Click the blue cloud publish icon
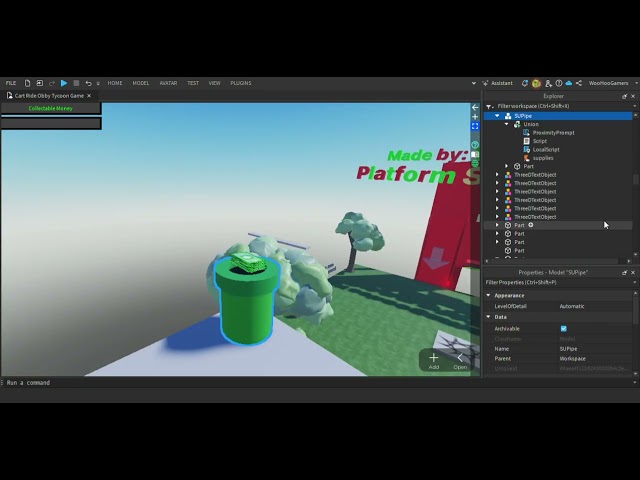640x480 pixels. pos(569,83)
